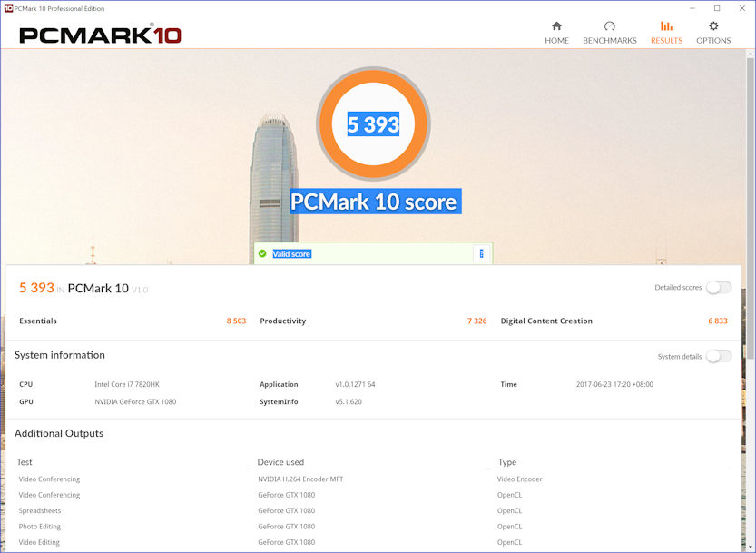756x553 pixels.
Task: Click NVIDIA H.264 Encoder MFT device
Action: pos(300,479)
